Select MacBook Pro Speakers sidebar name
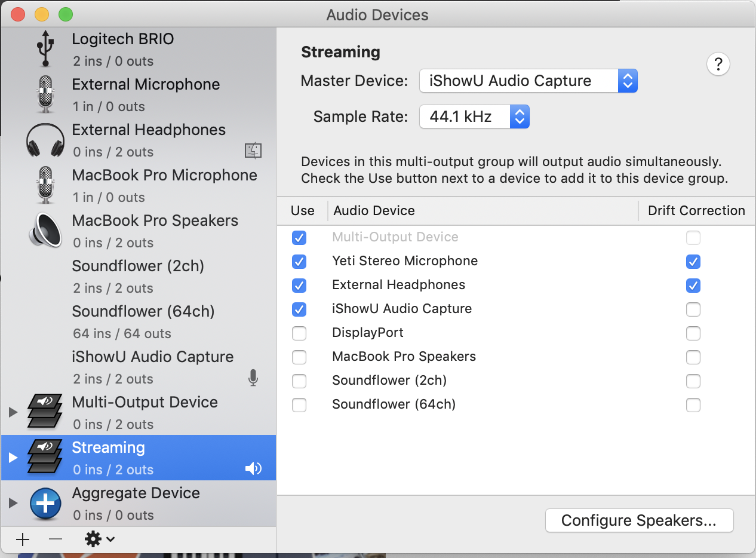This screenshot has width=756, height=558. coord(155,221)
